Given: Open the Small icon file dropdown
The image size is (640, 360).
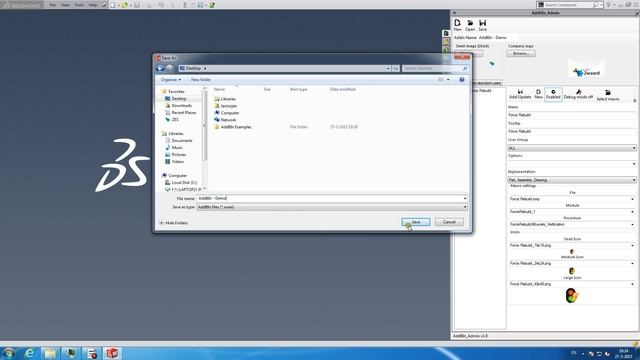Looking at the screenshot, I should pyautogui.click(x=571, y=246).
